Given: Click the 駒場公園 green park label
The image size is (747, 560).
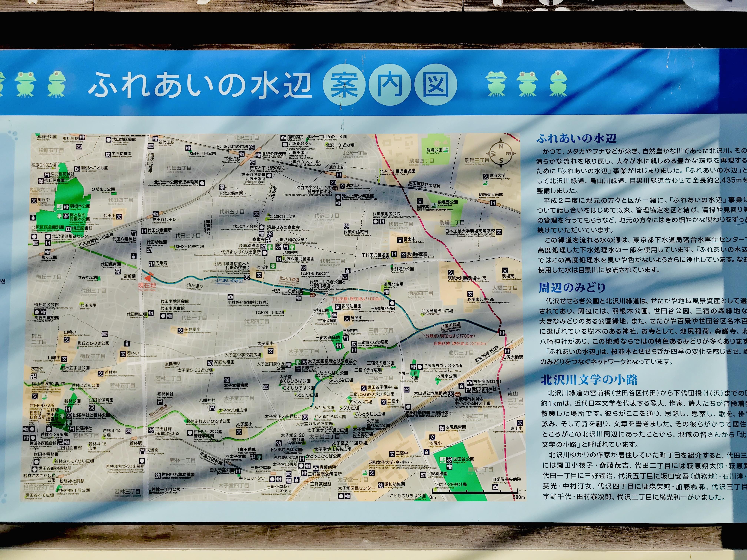Looking at the screenshot, I should coord(434,150).
